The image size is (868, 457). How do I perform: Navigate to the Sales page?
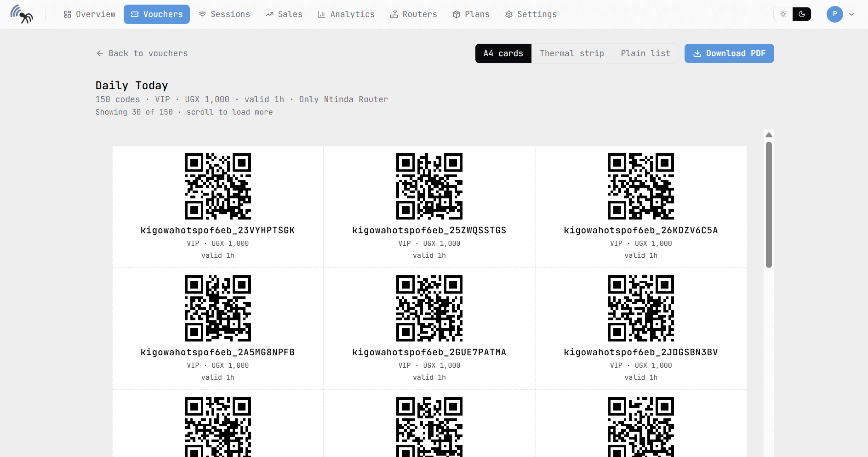[x=284, y=14]
